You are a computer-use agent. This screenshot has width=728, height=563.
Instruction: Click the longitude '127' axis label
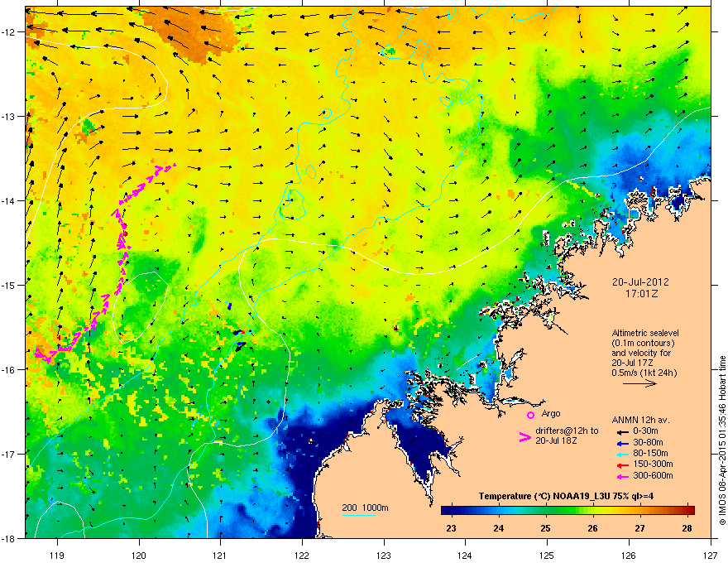click(x=711, y=556)
